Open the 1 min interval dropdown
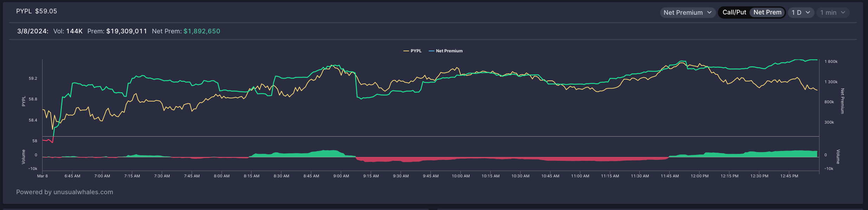The height and width of the screenshot is (210, 868). pos(832,13)
